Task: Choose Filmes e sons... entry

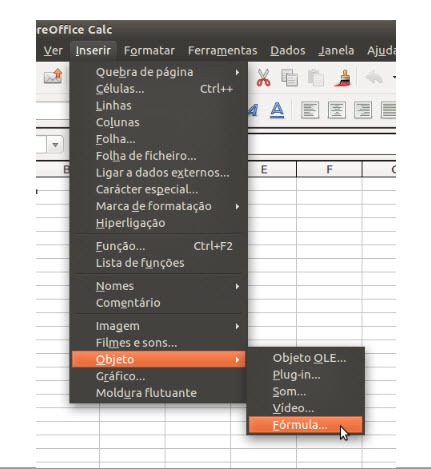Action: pos(158,343)
